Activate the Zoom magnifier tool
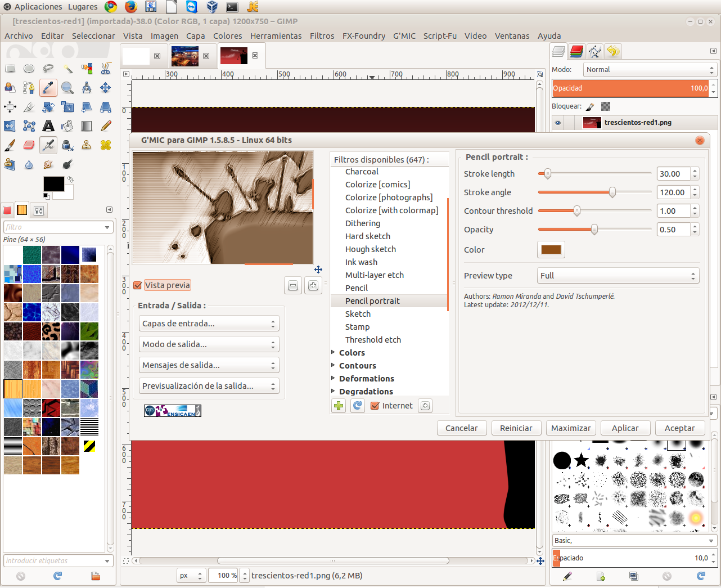The image size is (721, 588). (x=67, y=88)
